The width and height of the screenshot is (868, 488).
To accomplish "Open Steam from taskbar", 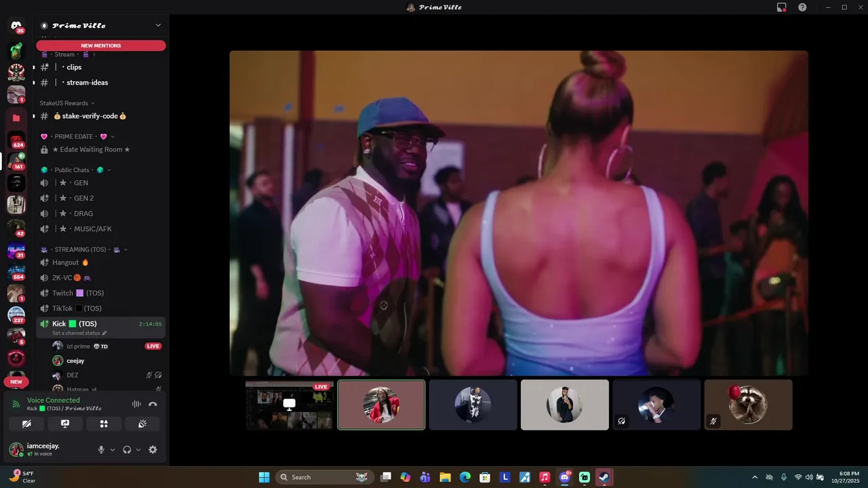I will pyautogui.click(x=604, y=477).
